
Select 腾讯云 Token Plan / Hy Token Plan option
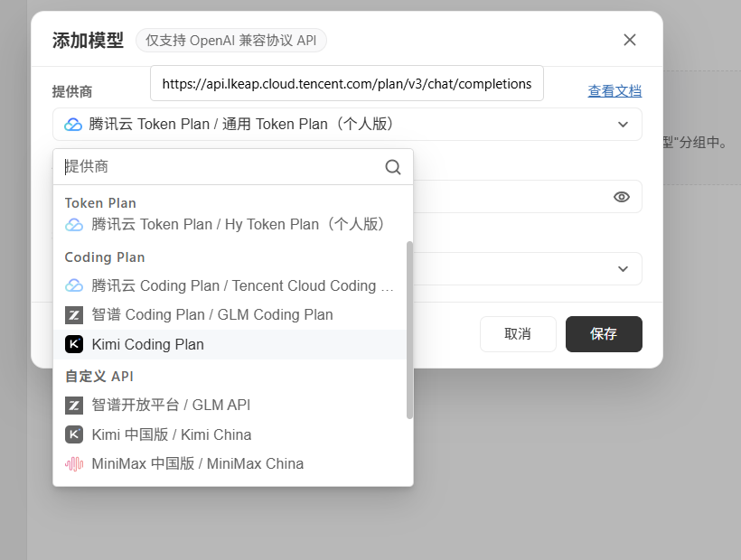[230, 224]
